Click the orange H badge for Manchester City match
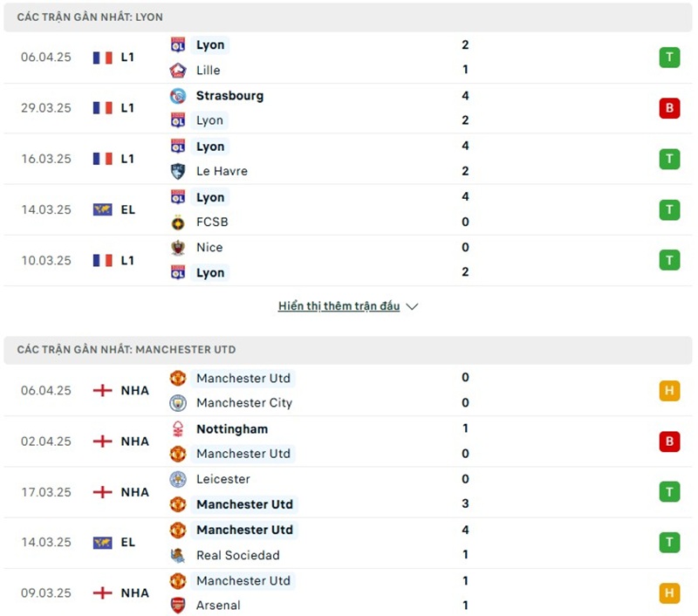 (x=669, y=391)
